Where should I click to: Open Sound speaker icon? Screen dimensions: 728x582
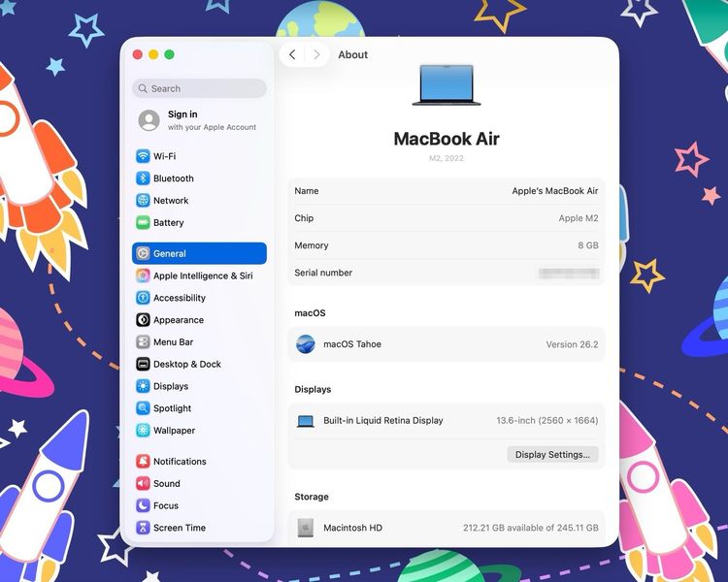[143, 484]
